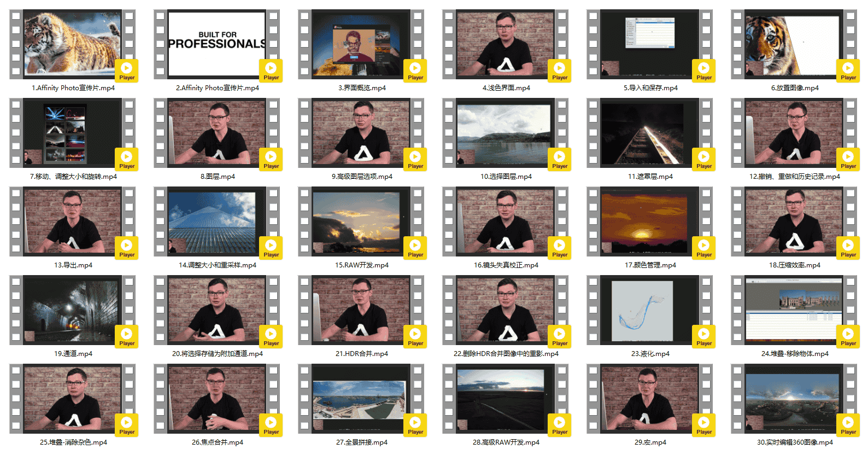
Task: Click Player badge on 17.颜色管理.mp4
Action: pyautogui.click(x=704, y=248)
